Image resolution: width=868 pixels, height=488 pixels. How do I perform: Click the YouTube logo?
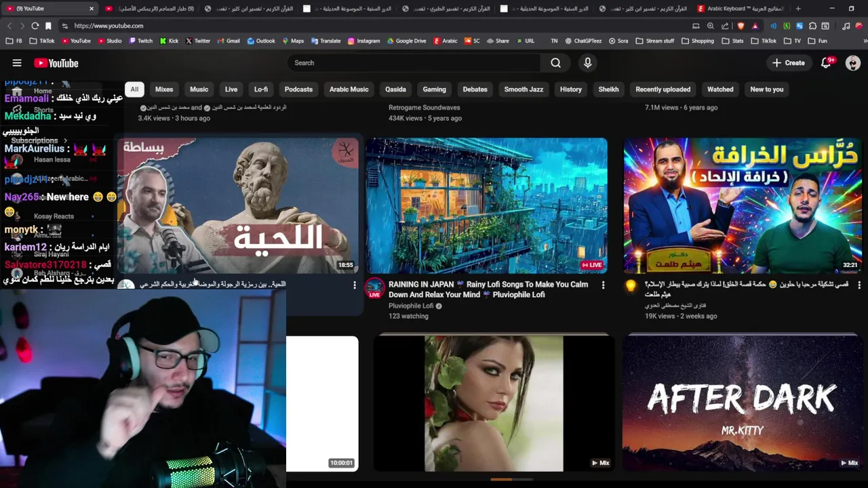click(56, 63)
